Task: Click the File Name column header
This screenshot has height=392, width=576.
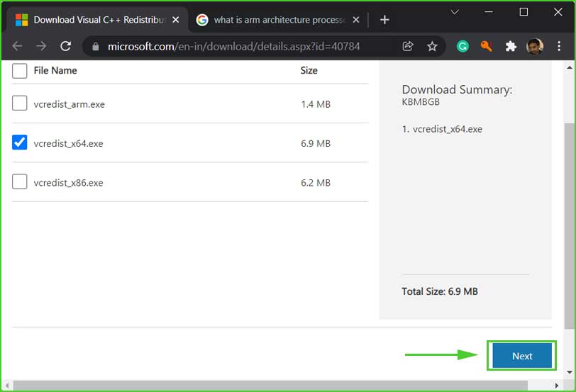Action: coord(55,70)
